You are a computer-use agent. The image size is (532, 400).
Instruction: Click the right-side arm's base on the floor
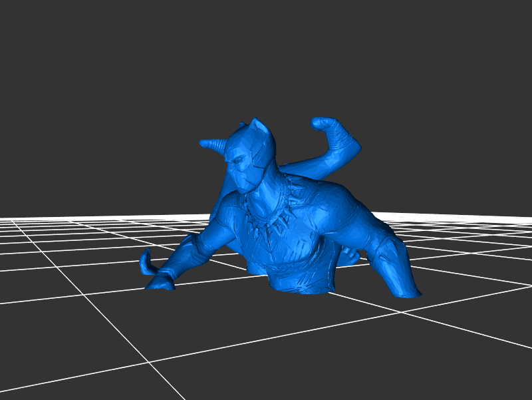coord(406,291)
